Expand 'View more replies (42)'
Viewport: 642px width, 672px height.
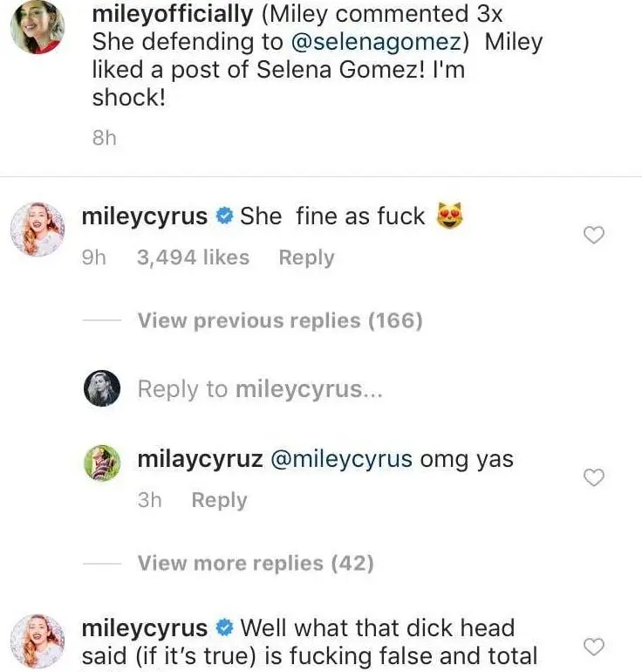(x=255, y=564)
